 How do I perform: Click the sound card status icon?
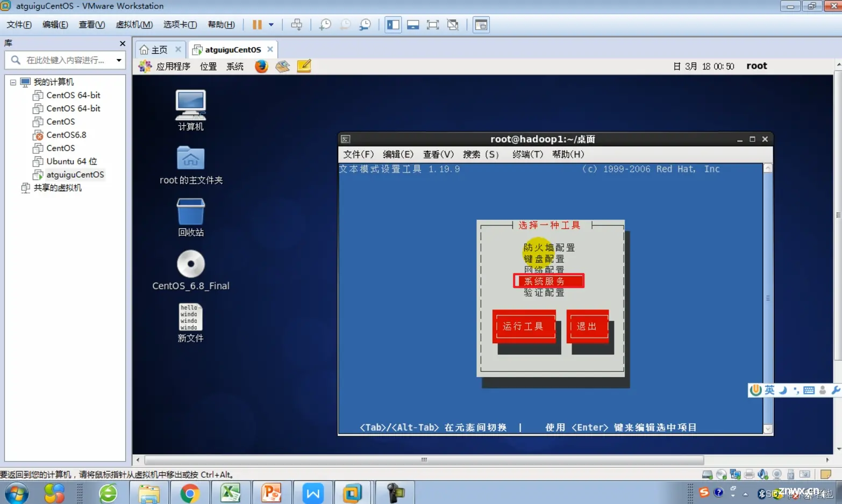763,474
